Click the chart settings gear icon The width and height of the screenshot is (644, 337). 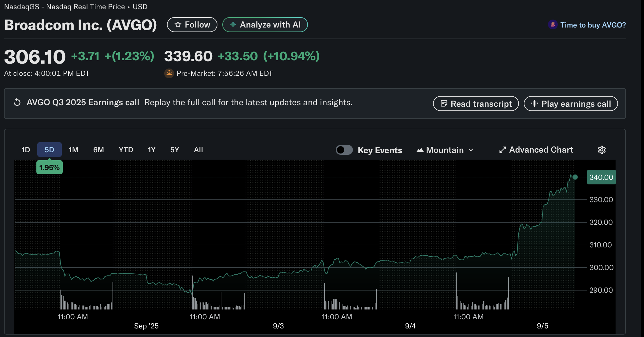601,150
